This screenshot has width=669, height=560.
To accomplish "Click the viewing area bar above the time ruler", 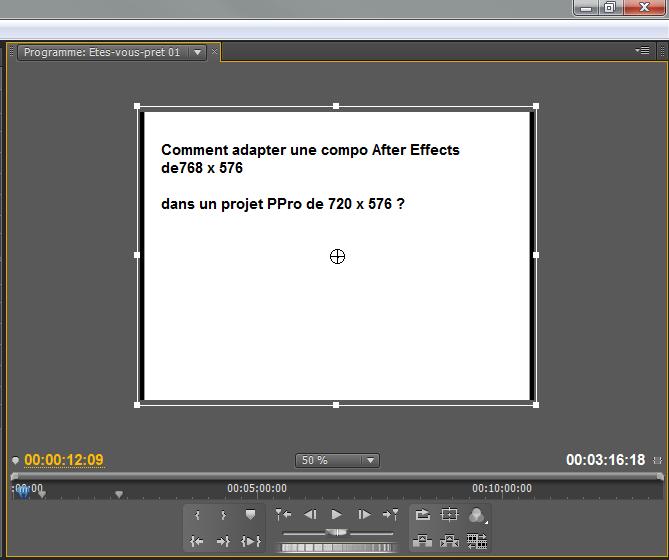I will click(337, 476).
